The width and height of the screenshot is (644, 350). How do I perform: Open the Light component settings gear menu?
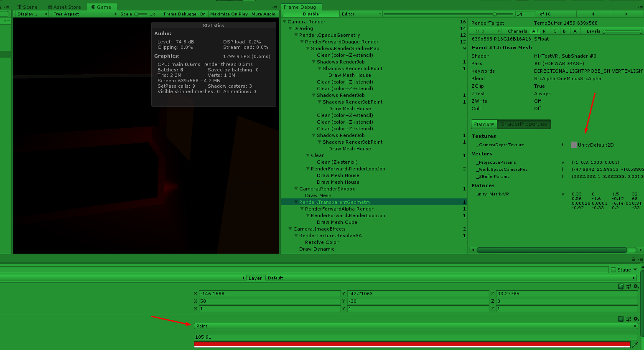pos(636,319)
